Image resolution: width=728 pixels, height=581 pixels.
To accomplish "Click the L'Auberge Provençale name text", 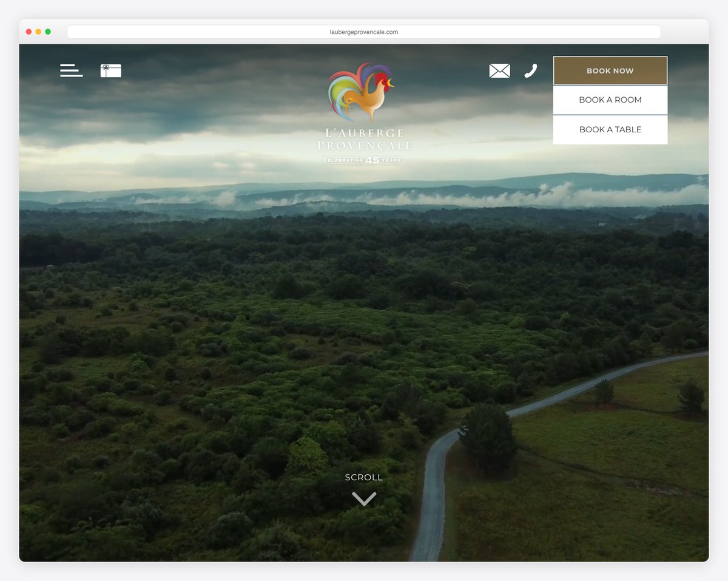I will pyautogui.click(x=364, y=139).
